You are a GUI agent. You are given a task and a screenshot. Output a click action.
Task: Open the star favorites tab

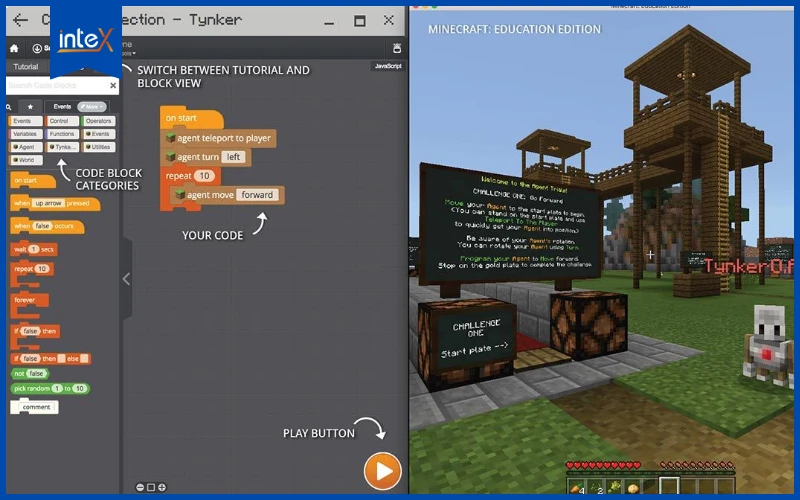pos(31,107)
